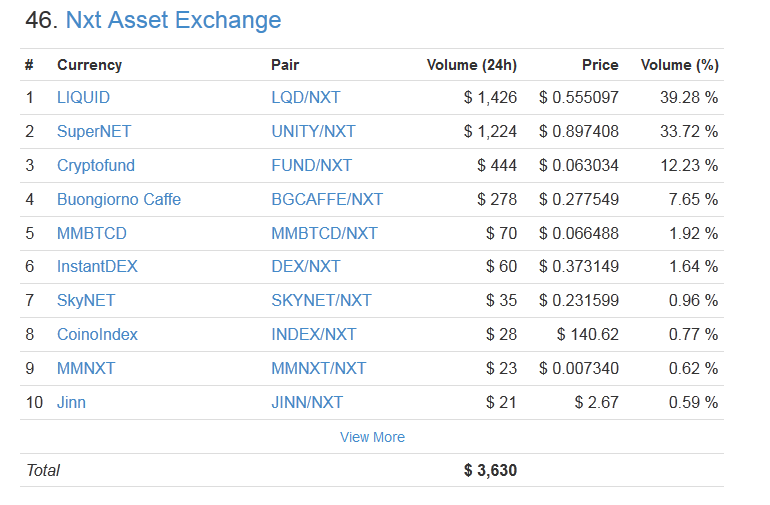The image size is (770, 505).
Task: Select the $ 0.066488 price cell
Action: click(578, 233)
